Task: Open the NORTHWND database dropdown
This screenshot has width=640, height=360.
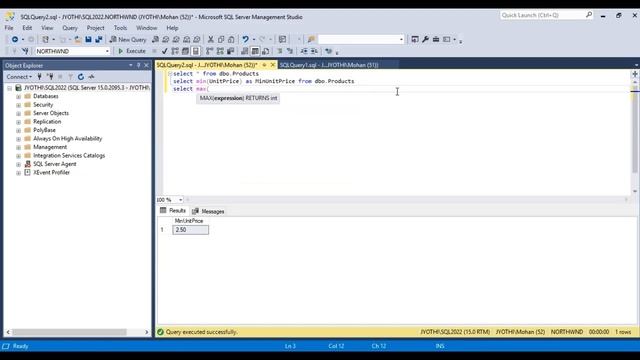Action: (107, 51)
